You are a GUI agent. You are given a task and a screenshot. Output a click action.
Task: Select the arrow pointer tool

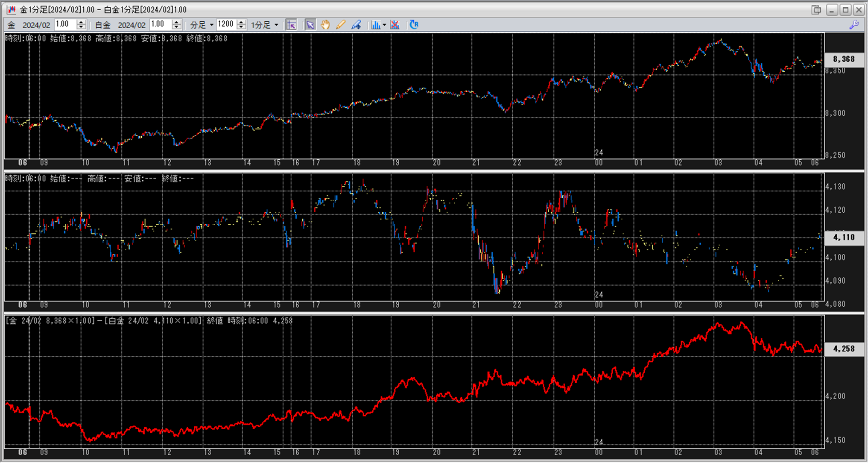[310, 25]
